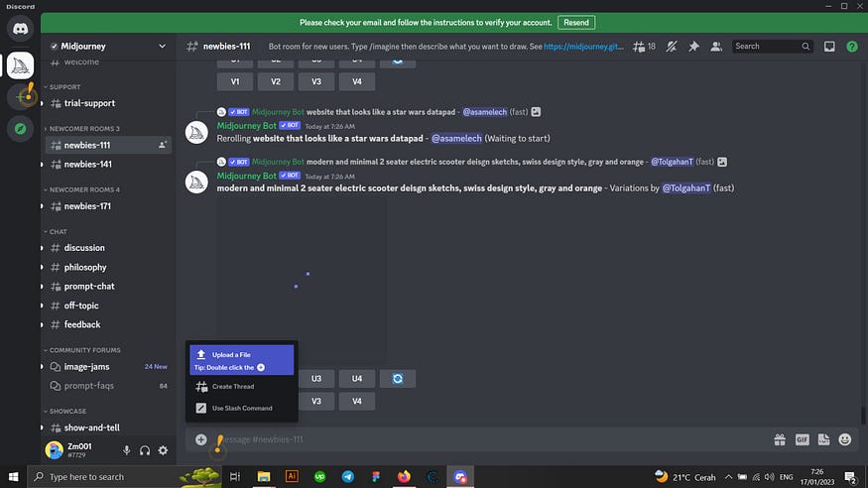Toggle headphones deafen in user panel

145,450
